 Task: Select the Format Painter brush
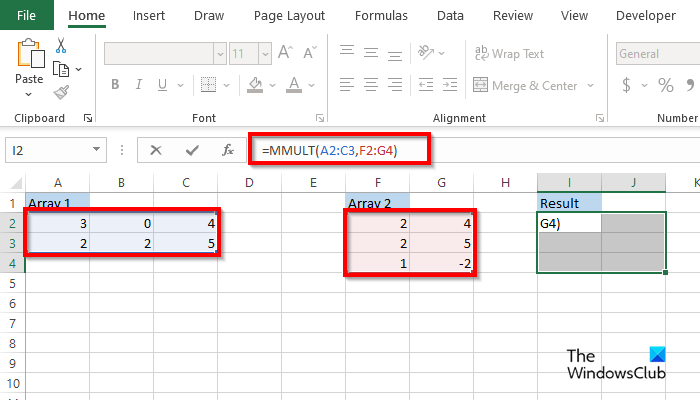(x=61, y=93)
